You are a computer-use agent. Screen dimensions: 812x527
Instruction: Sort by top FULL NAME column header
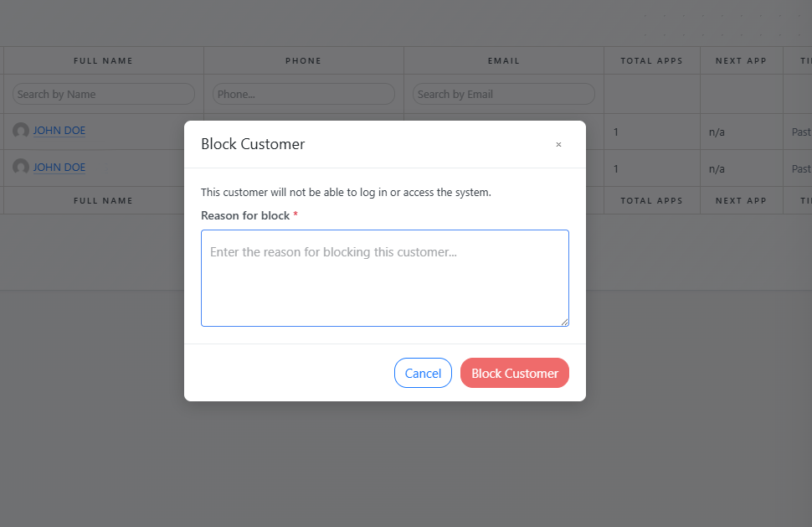pyautogui.click(x=103, y=60)
